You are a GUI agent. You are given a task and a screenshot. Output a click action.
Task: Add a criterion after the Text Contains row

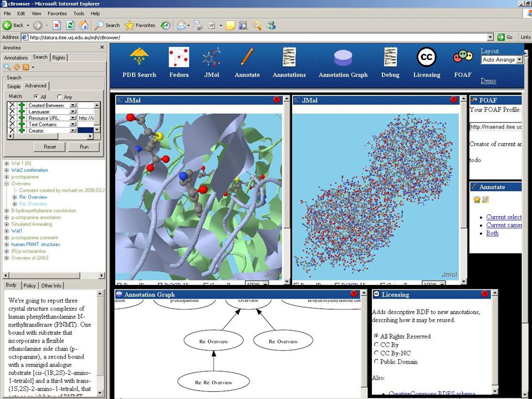point(22,124)
